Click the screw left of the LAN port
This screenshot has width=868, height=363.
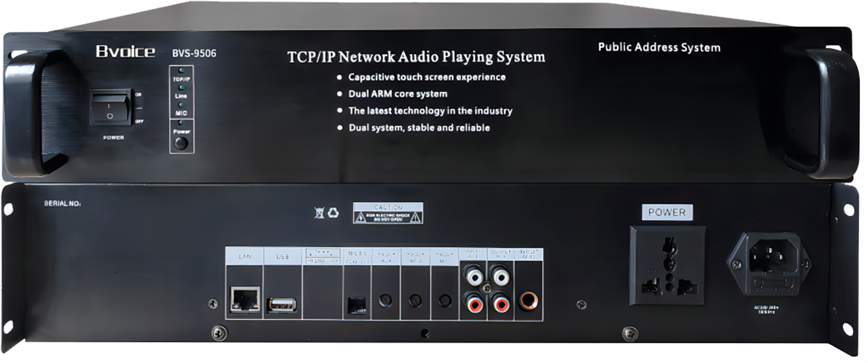pyautogui.click(x=213, y=303)
